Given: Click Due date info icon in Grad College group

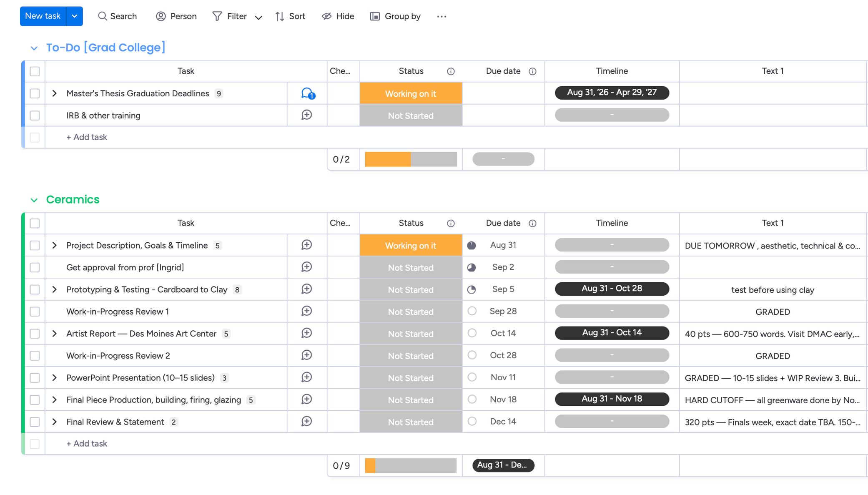Looking at the screenshot, I should [x=532, y=71].
